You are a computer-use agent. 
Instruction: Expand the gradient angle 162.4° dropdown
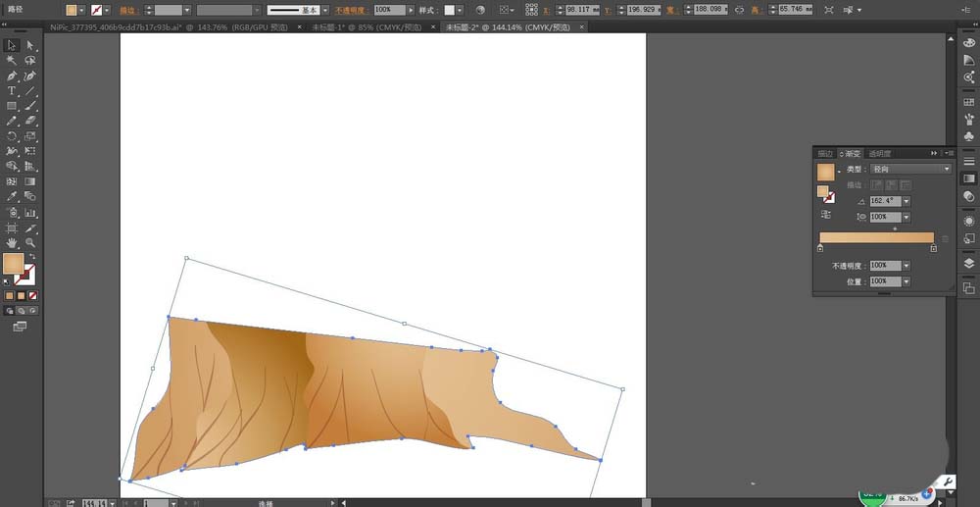click(906, 201)
